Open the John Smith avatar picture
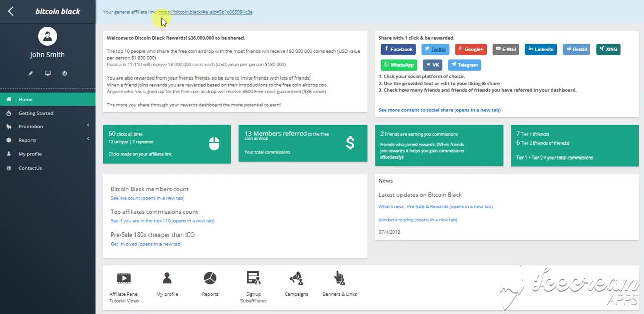The image size is (644, 314). 47,36
